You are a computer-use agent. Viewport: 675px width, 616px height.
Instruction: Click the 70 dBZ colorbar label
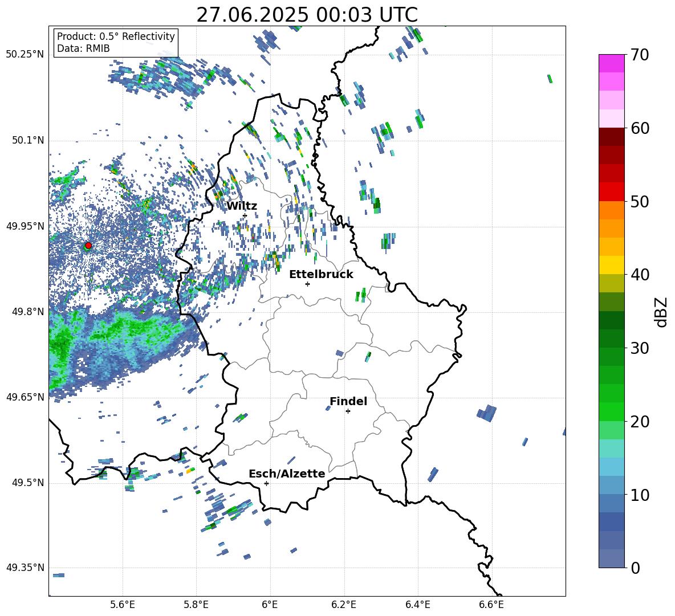pos(640,55)
